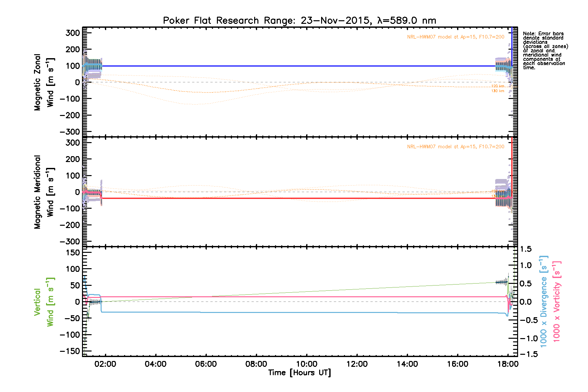Click the NRL-HWM07 model label in meridional panel
588x392 pixels.
pyautogui.click(x=455, y=147)
